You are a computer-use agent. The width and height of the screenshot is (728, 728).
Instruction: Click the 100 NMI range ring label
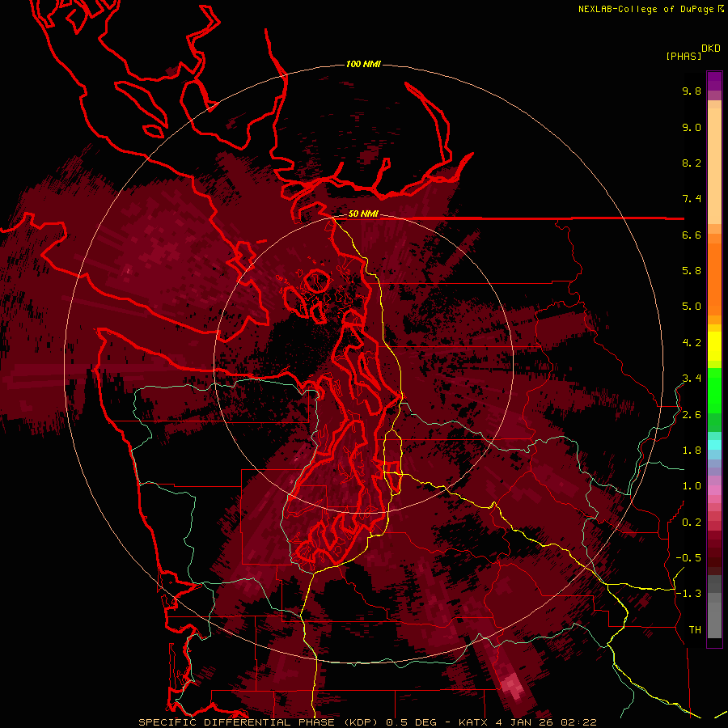[x=363, y=64]
